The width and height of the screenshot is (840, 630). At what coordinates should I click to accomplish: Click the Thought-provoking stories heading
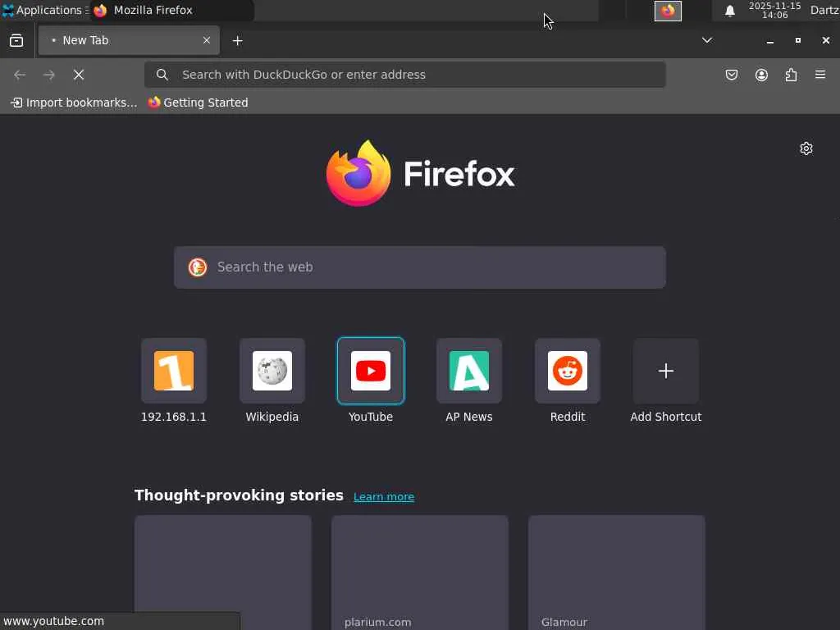[x=239, y=495]
